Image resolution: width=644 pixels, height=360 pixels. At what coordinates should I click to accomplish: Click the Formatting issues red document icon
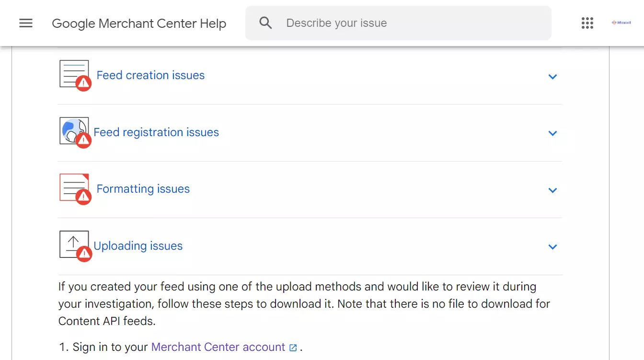pos(75,189)
